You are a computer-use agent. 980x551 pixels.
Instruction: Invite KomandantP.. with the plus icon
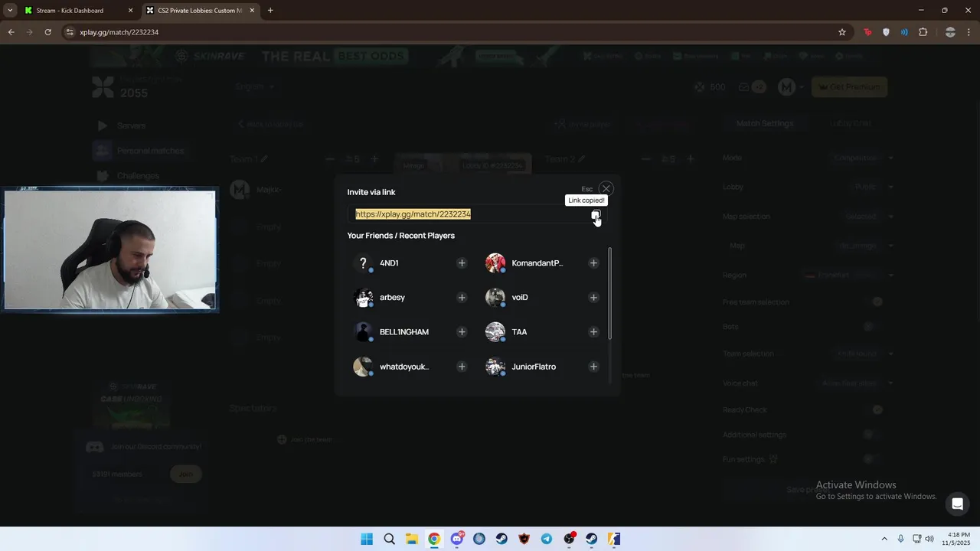pyautogui.click(x=593, y=263)
